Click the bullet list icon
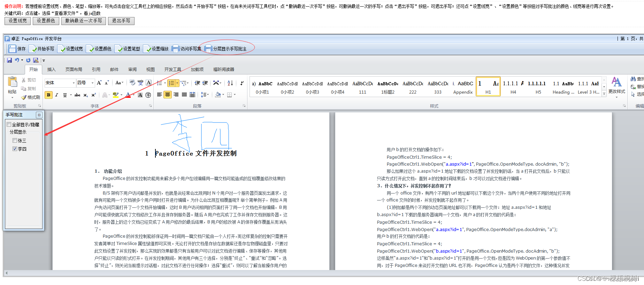 [159, 83]
